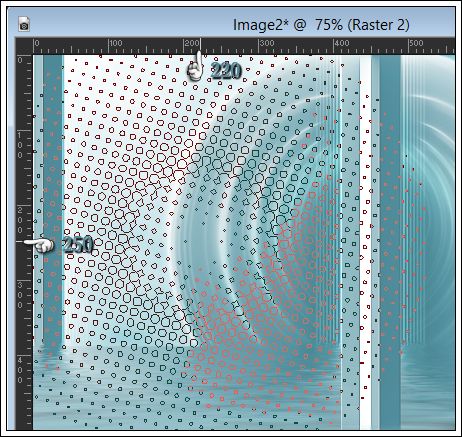Click the 100 mark on horizontal ruler
The width and height of the screenshot is (462, 437).
click(115, 43)
